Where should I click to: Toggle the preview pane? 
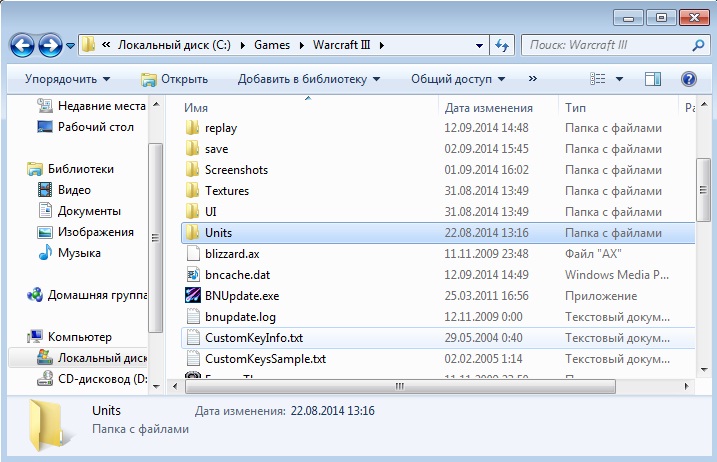pyautogui.click(x=653, y=79)
